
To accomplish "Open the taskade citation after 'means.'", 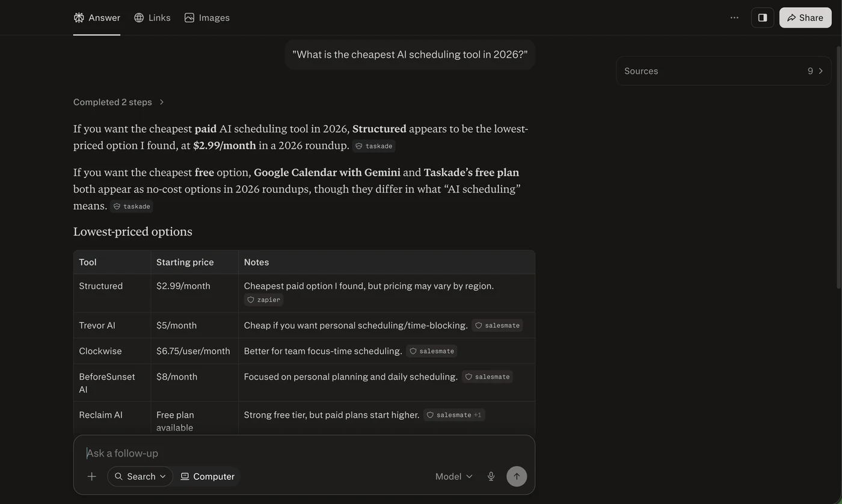I will [x=132, y=206].
